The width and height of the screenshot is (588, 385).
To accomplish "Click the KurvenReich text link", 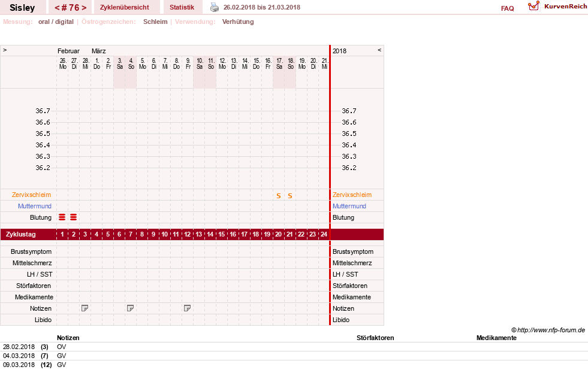I will (565, 7).
